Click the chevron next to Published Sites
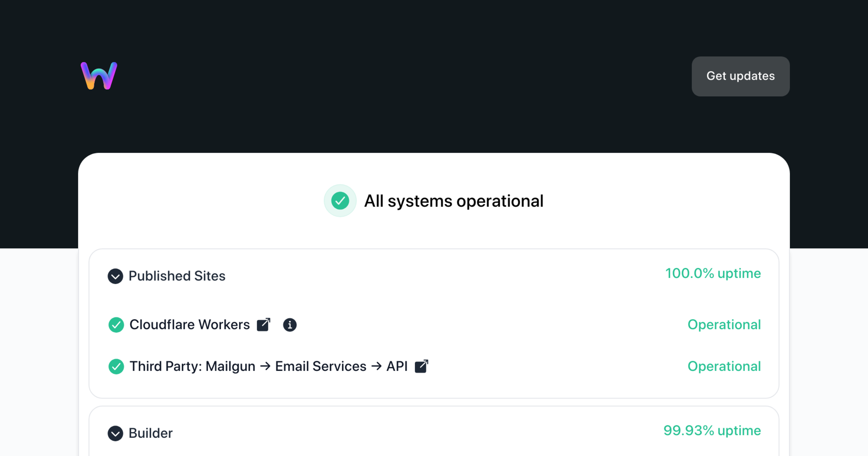Screen dimensions: 868x456 tap(115, 276)
